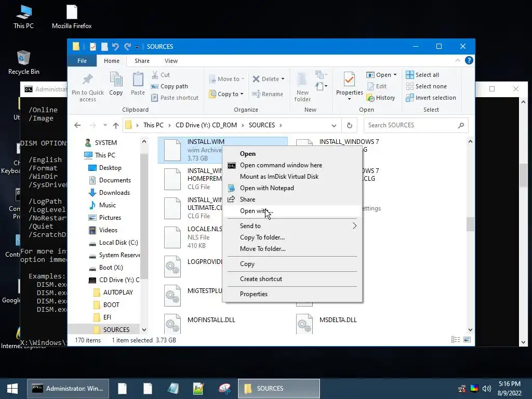Viewport: 532px width, 399px height.
Task: Open the Move to dropdown
Action: click(227, 79)
